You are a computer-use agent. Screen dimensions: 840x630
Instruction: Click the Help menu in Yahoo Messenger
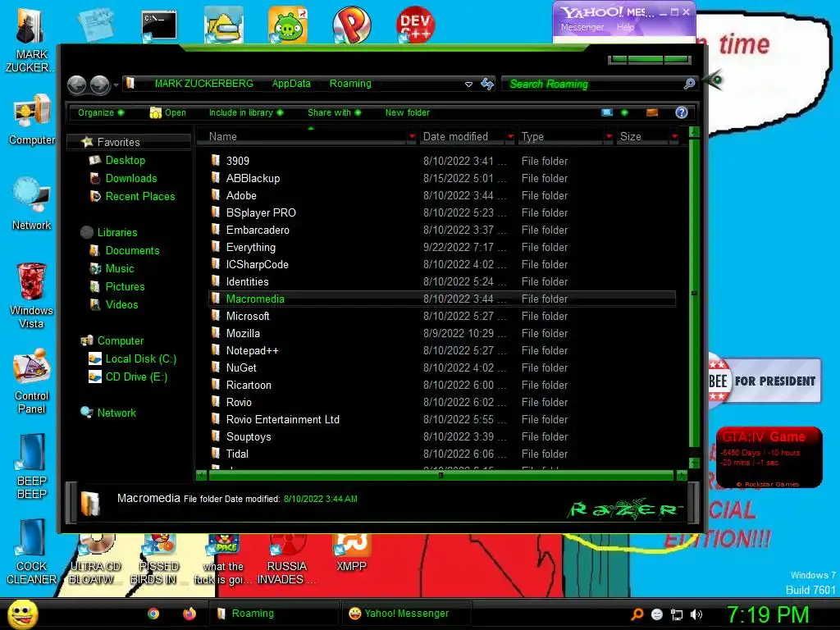[625, 27]
